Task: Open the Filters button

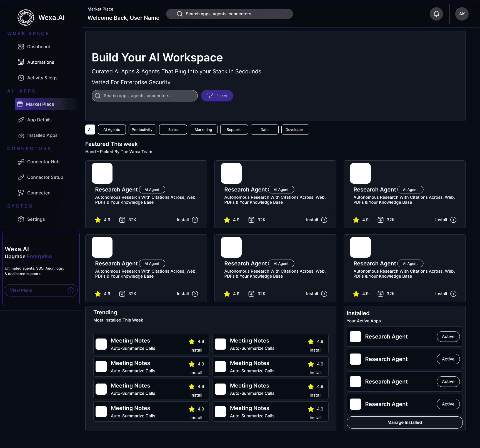Action: (217, 96)
